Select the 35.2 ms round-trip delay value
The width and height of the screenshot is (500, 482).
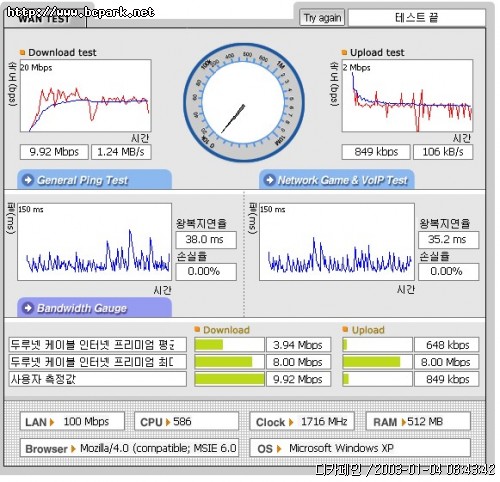click(448, 240)
